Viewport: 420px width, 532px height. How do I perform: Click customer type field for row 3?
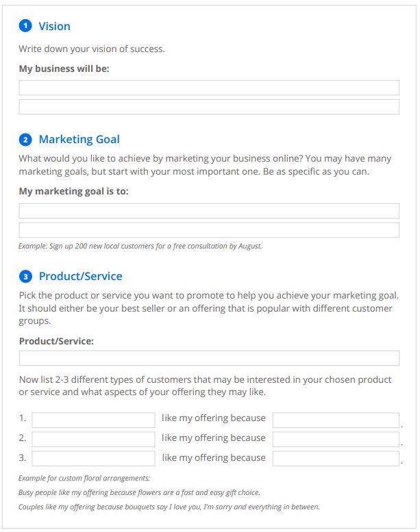[x=93, y=459]
